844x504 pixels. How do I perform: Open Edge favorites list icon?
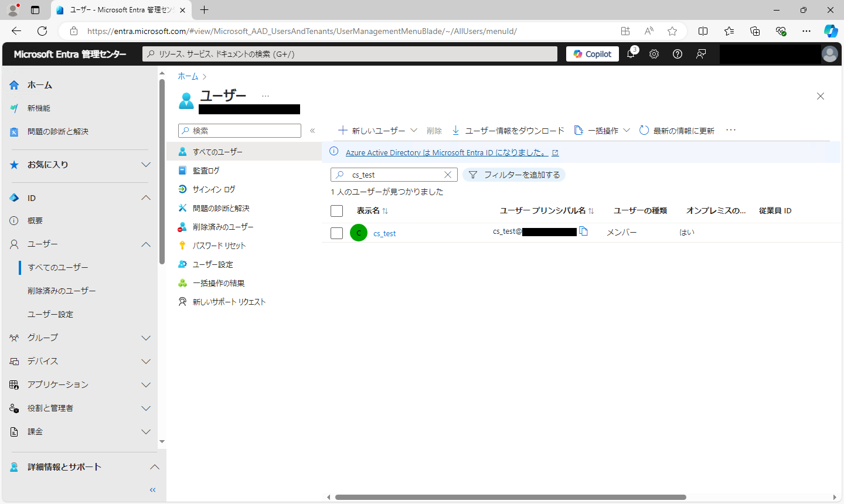(729, 31)
